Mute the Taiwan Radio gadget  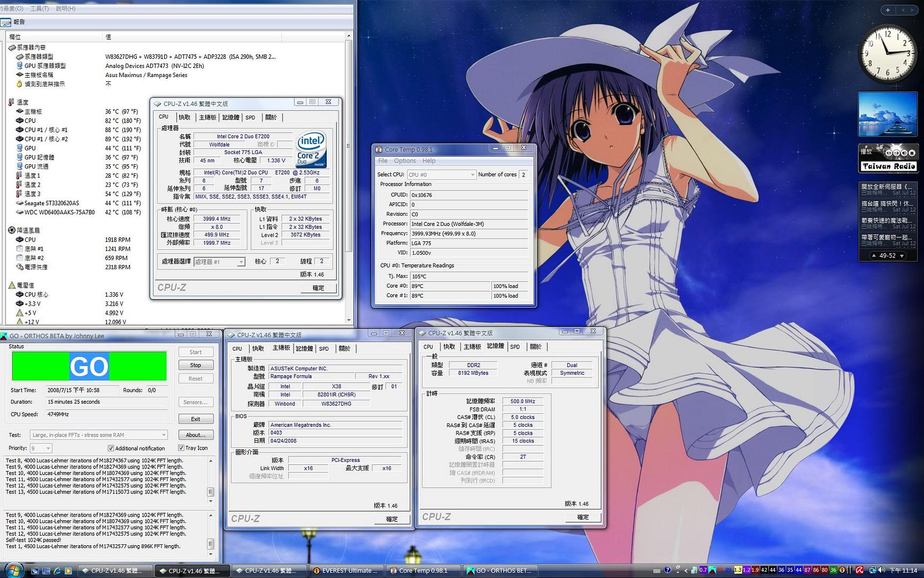click(x=904, y=153)
